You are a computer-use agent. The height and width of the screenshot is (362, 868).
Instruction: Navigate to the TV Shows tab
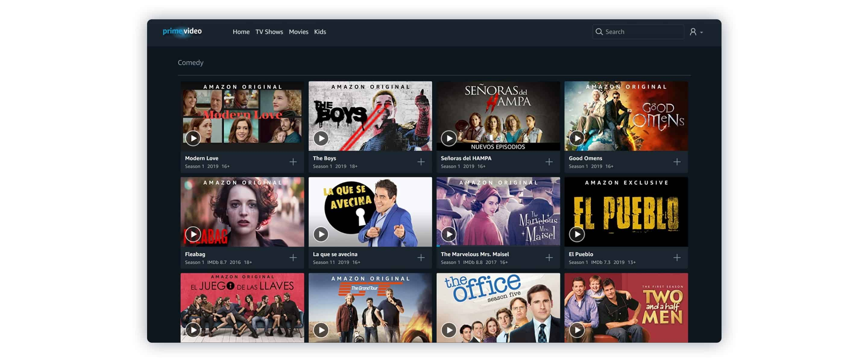coord(269,32)
